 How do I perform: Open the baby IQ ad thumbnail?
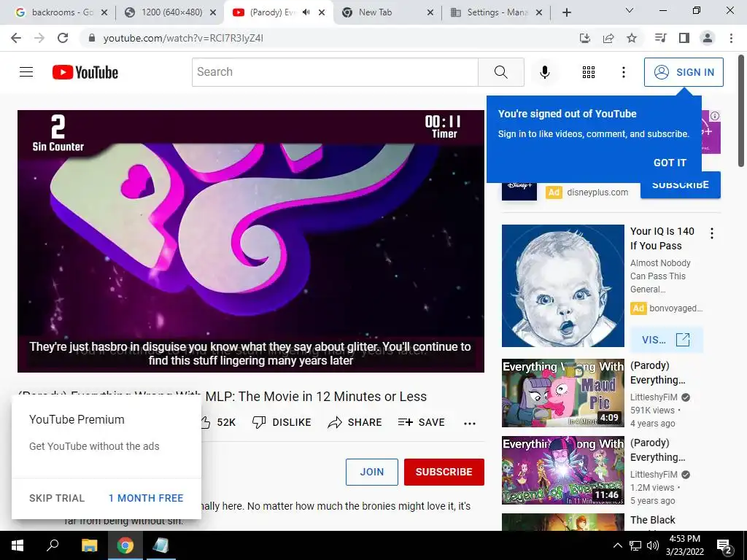(562, 286)
